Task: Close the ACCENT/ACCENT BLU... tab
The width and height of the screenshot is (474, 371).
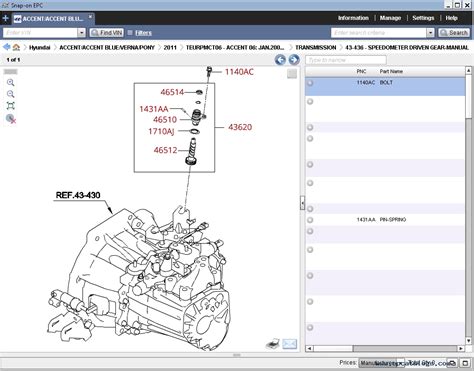Action: pyautogui.click(x=90, y=16)
